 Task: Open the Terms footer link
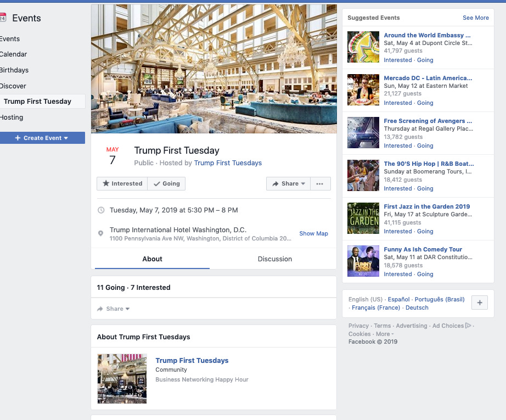382,326
